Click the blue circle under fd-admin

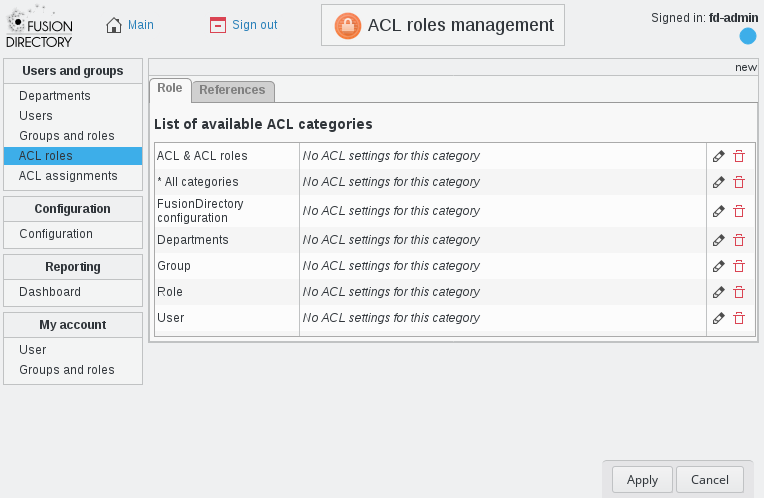click(747, 36)
